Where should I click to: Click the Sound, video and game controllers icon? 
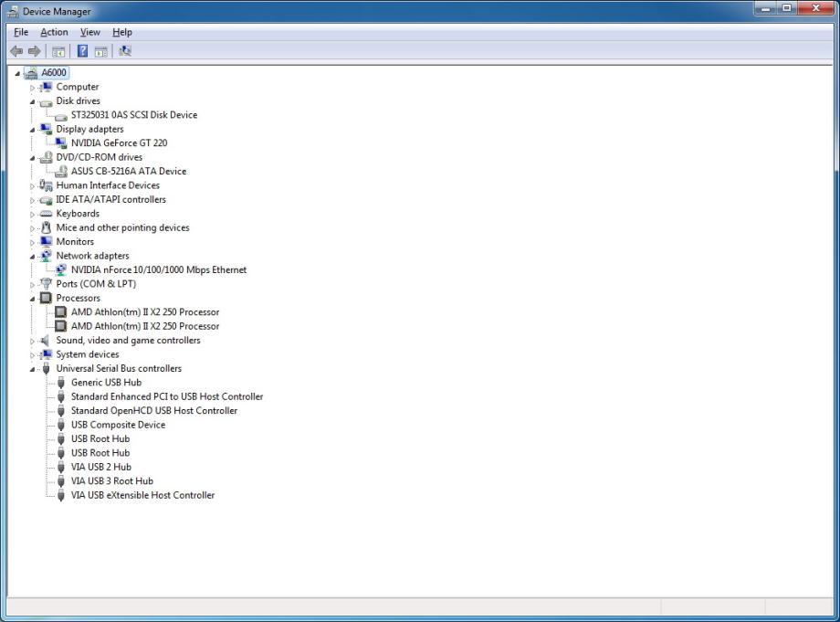[x=46, y=340]
